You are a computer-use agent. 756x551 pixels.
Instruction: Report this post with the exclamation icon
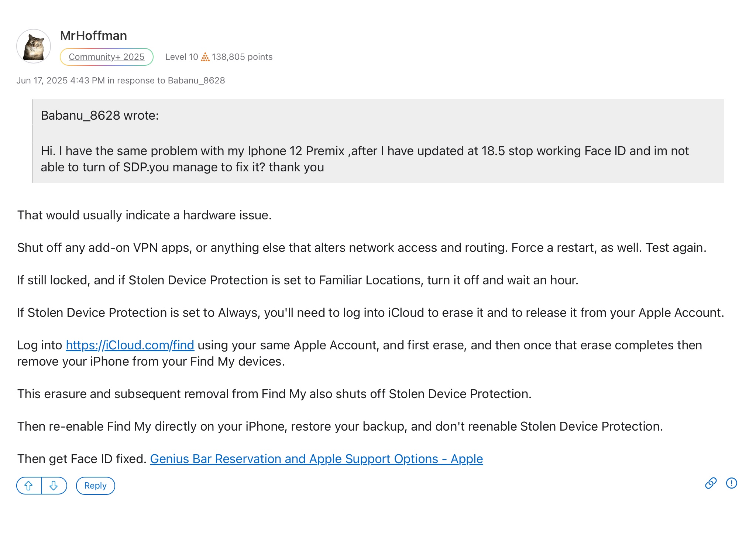point(731,483)
